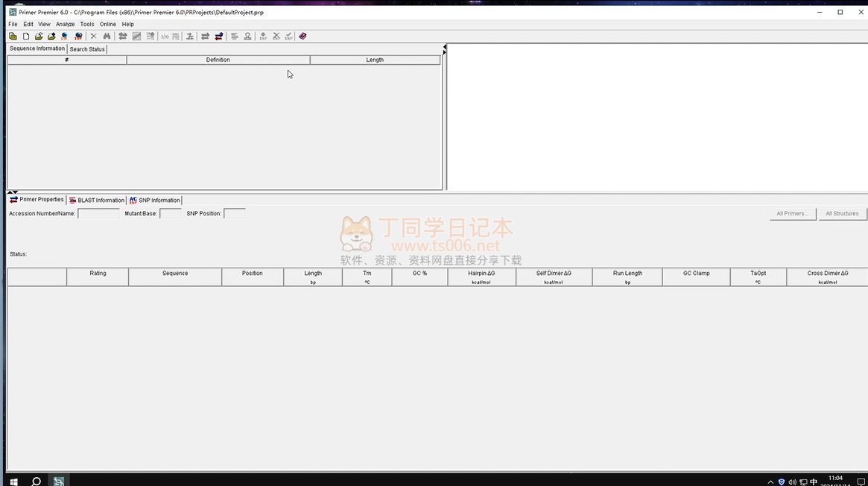The height and width of the screenshot is (486, 868).
Task: Click the binoculars find icon
Action: (107, 36)
